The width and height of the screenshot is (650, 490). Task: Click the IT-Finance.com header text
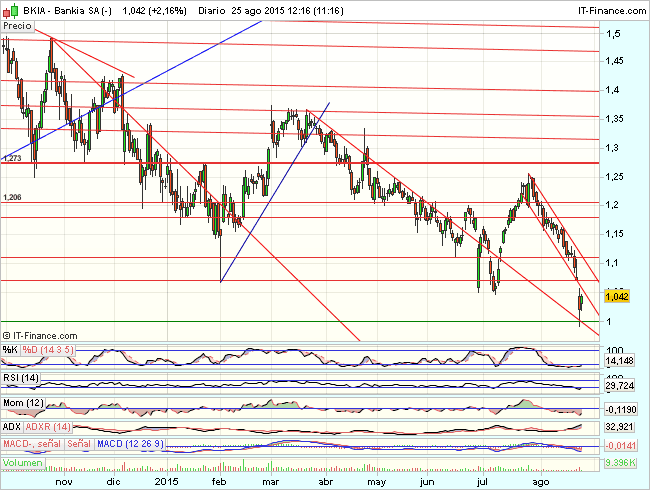coord(612,11)
